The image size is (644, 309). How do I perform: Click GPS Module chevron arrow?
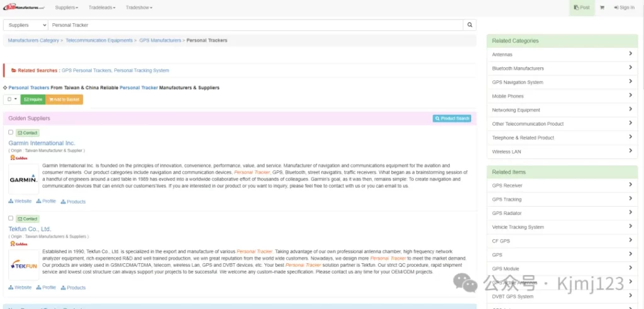[630, 268]
